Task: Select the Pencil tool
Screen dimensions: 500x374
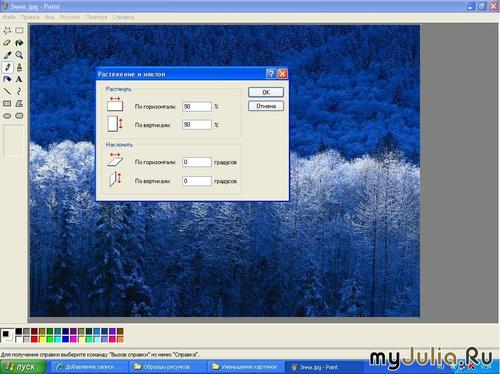Action: point(7,67)
